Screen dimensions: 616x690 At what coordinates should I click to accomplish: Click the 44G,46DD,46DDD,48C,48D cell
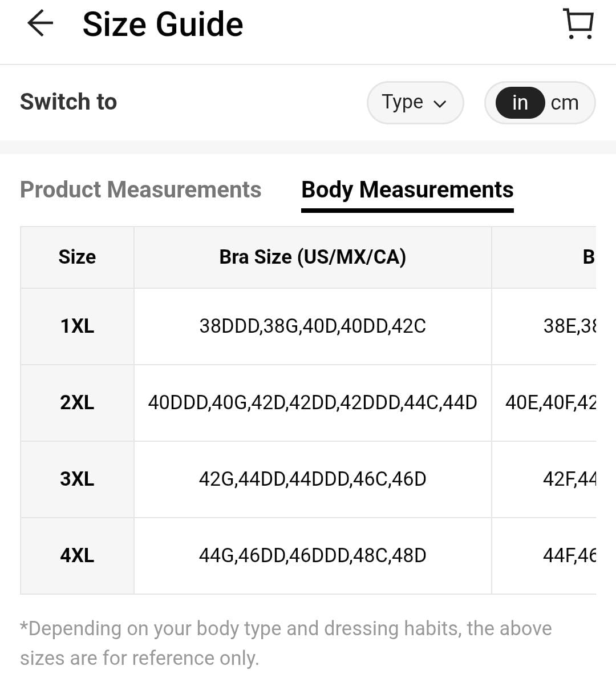(x=313, y=555)
